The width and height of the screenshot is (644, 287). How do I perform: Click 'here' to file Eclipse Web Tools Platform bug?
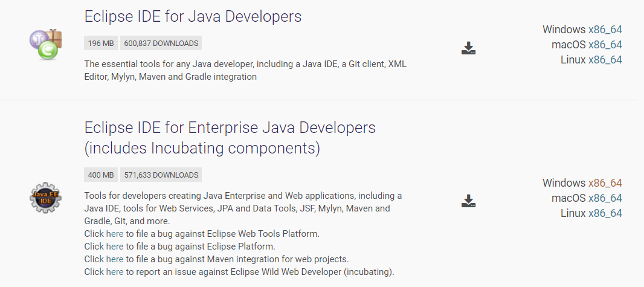point(115,234)
